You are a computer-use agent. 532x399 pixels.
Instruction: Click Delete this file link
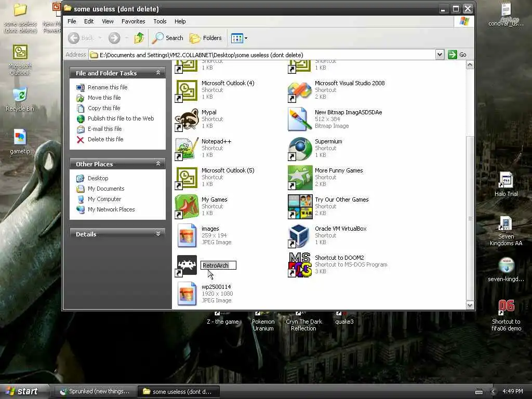105,139
